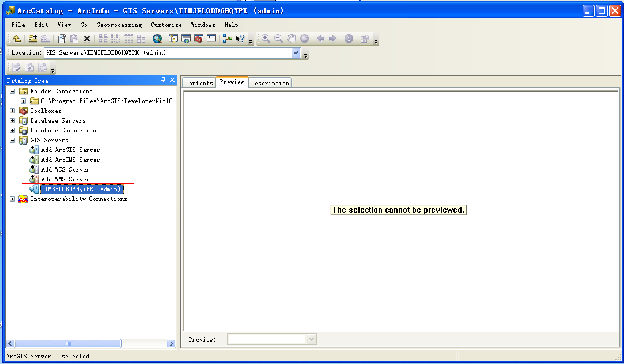
Task: Click the Copy icon in the toolbar
Action: [x=62, y=39]
